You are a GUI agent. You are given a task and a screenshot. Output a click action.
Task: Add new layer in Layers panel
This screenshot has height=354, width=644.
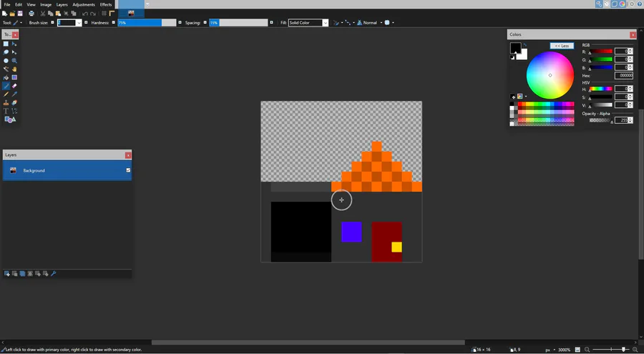6,273
